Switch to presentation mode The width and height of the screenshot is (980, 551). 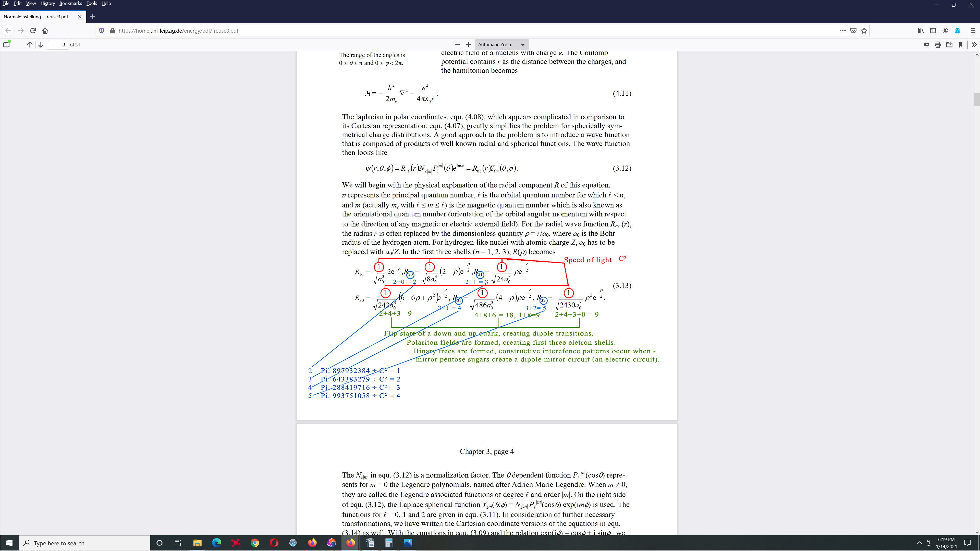tap(926, 44)
